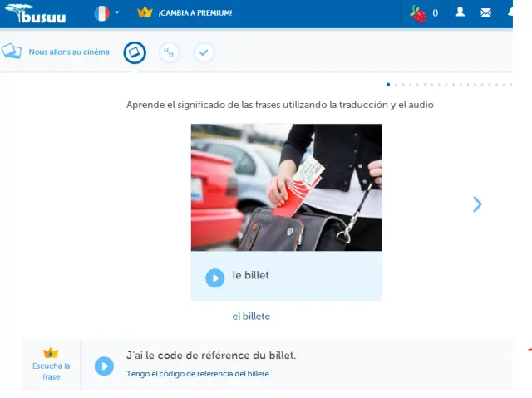Image resolution: width=532 pixels, height=398 pixels.
Task: Open the user profile icon
Action: pos(460,13)
